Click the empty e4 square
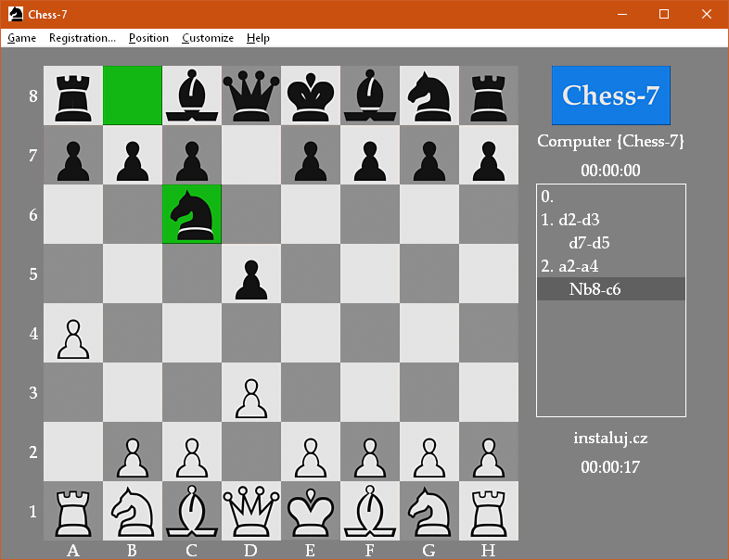The height and width of the screenshot is (560, 729). [x=311, y=333]
